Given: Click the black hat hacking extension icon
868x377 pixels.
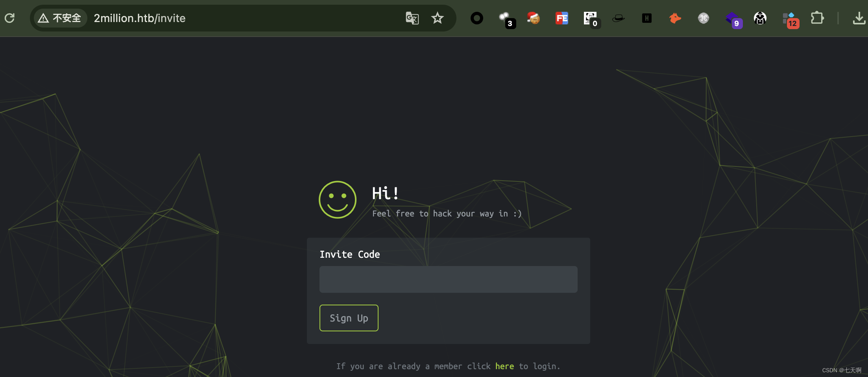Looking at the screenshot, I should [x=619, y=18].
